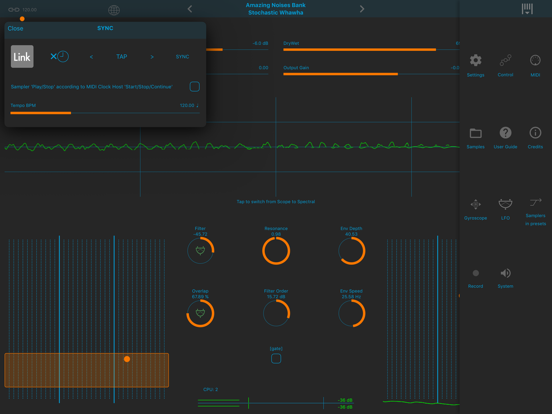The height and width of the screenshot is (414, 552).
Task: Open Samplers in presets icon
Action: click(x=535, y=202)
